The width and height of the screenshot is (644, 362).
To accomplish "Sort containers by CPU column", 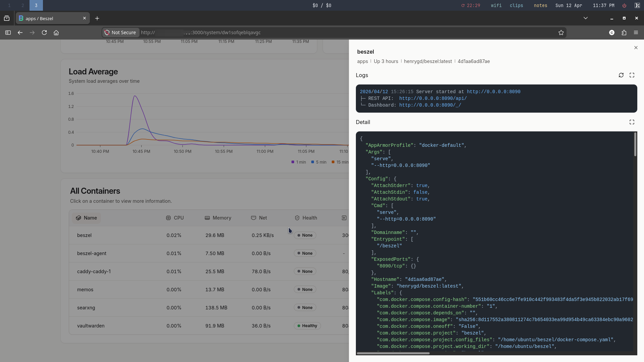I will pos(175,218).
